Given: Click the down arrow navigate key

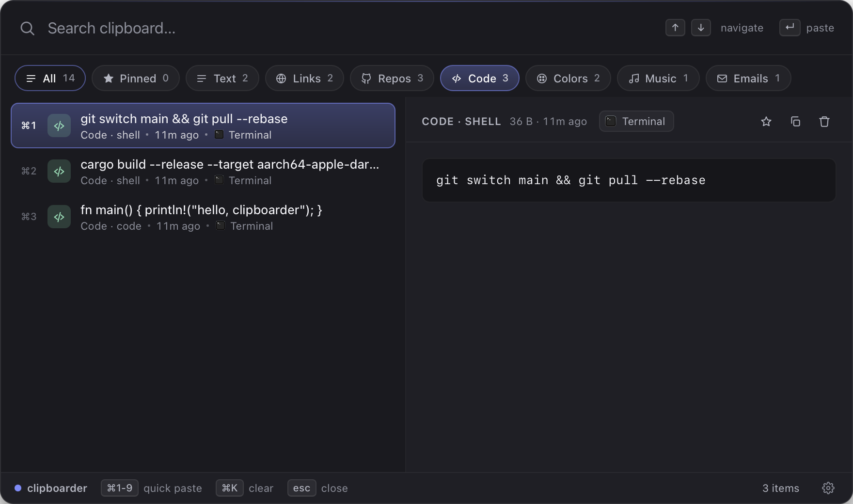Looking at the screenshot, I should [701, 28].
